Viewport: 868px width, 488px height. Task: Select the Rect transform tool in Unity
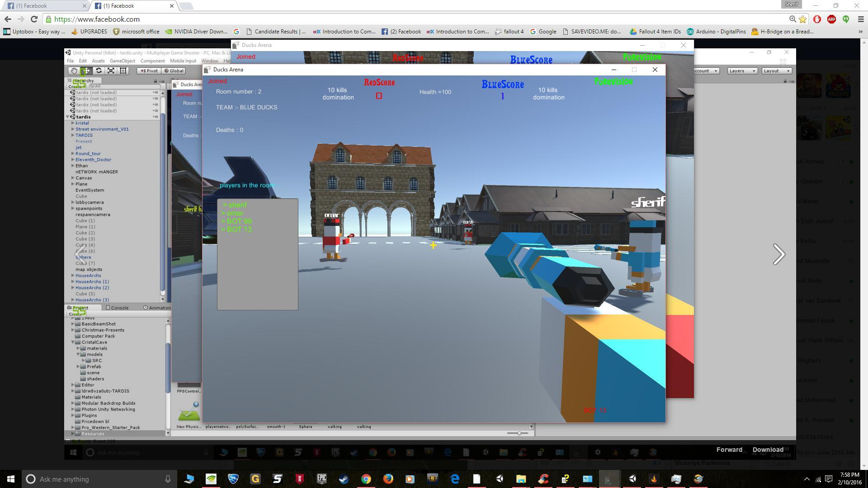123,70
